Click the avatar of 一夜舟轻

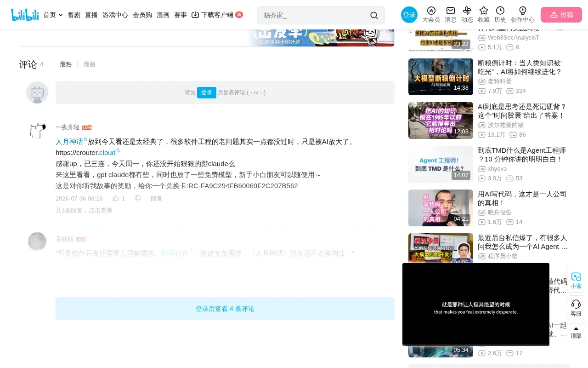coord(37,130)
